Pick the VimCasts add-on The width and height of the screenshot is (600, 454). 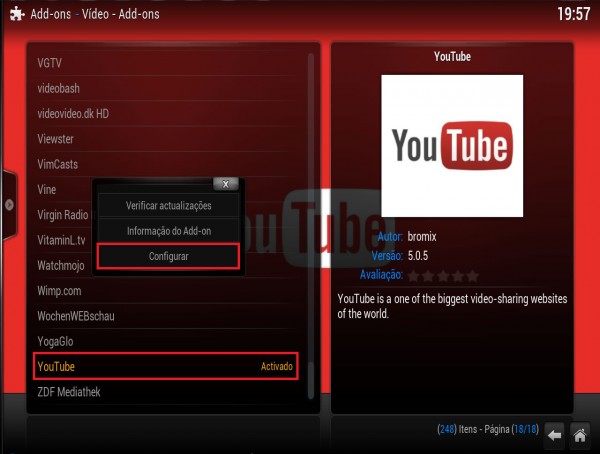165,164
